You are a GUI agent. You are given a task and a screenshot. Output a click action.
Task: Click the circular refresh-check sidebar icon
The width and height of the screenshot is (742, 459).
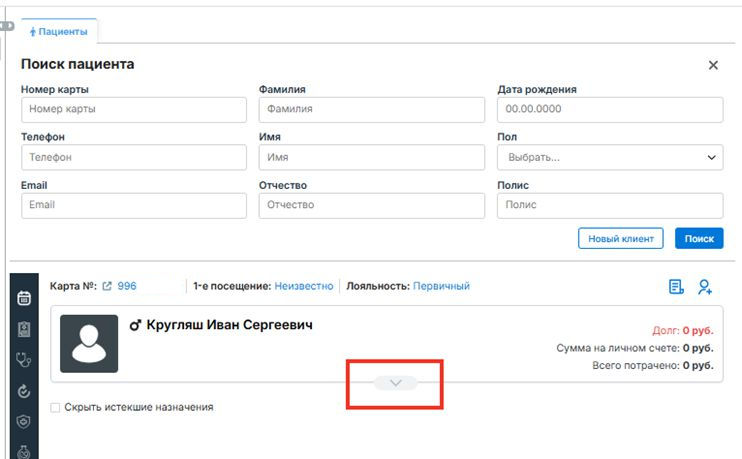[23, 391]
